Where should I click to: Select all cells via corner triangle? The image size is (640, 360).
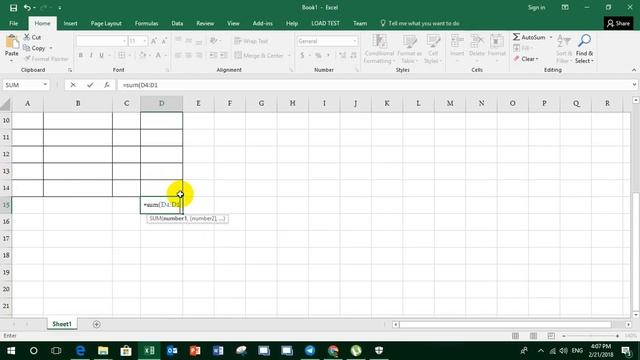[6, 104]
